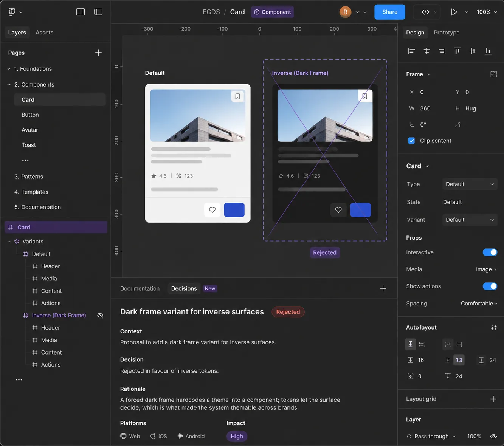504x446 pixels.
Task: Click align vertical centers icon
Action: 473,51
